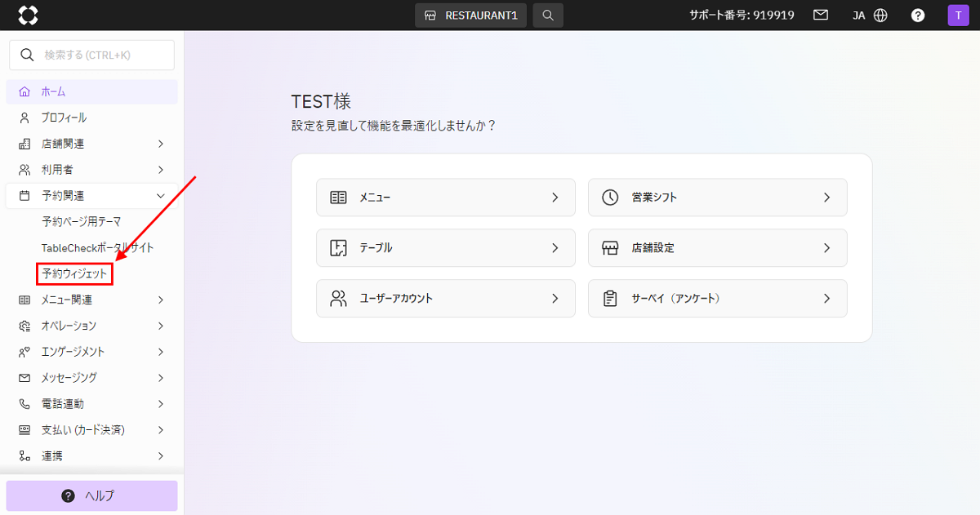
Task: Open the question mark help icon in header
Action: (x=918, y=15)
